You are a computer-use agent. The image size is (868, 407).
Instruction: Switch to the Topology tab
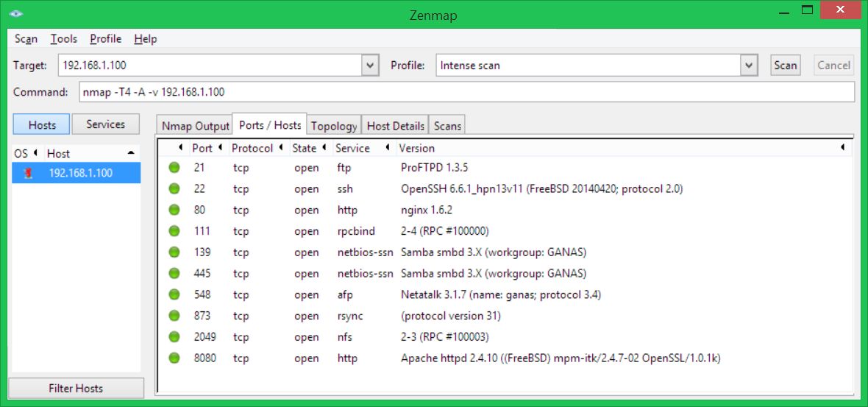coord(334,126)
